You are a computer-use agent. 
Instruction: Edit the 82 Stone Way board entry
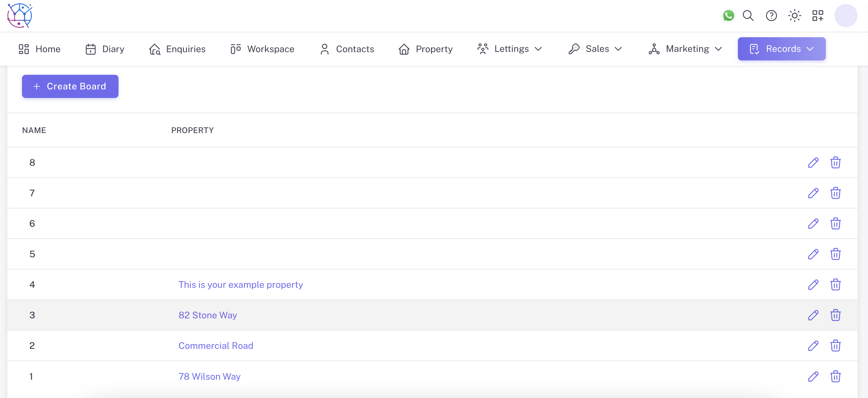coord(813,315)
